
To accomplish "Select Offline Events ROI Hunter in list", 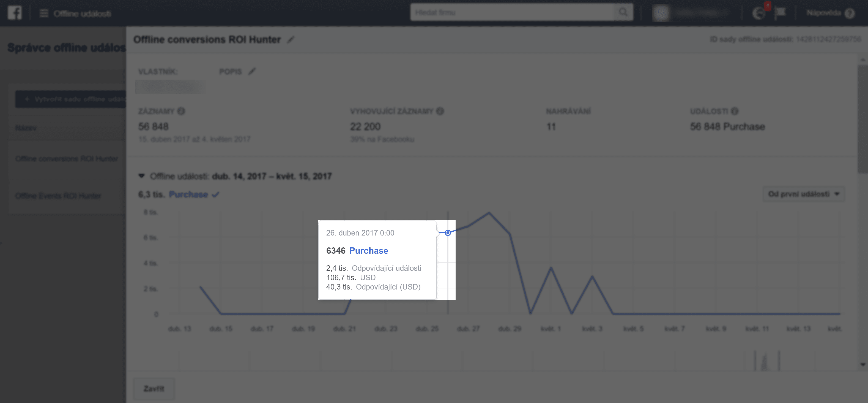I will (58, 196).
